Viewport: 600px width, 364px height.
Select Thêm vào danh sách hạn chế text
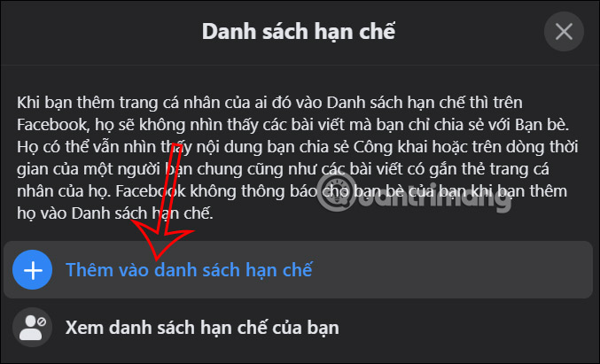point(189,270)
